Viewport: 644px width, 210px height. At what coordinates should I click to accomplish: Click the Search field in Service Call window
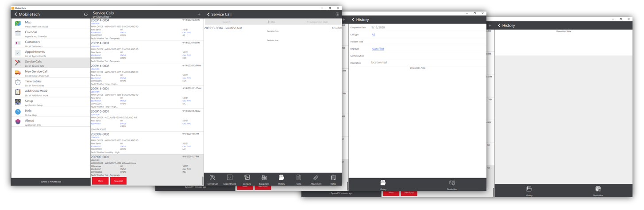tap(226, 22)
